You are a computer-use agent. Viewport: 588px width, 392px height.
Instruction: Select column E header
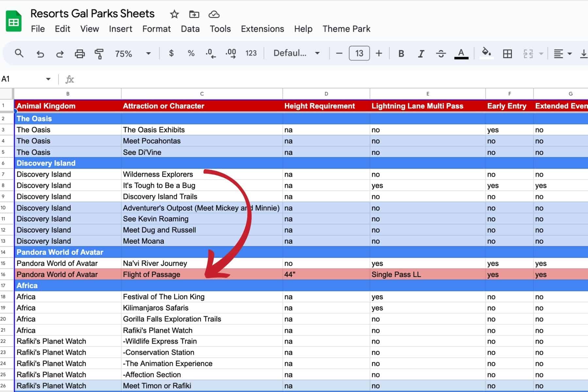pyautogui.click(x=428, y=94)
